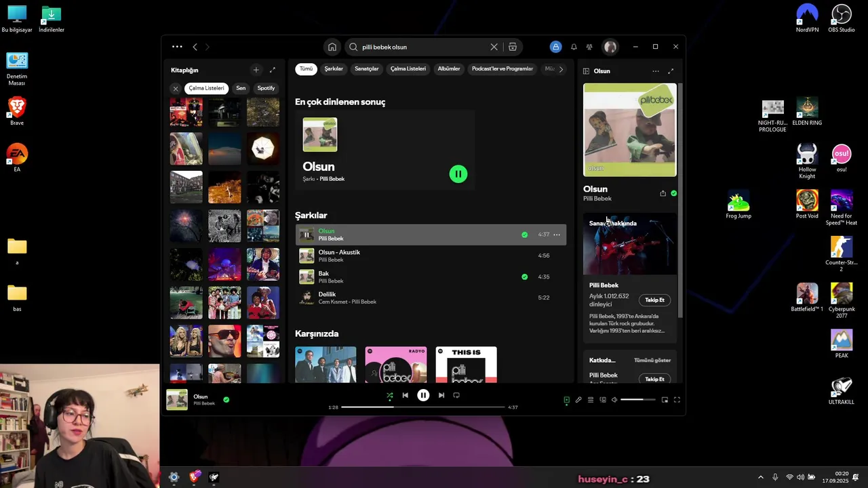Pause Olsun with the large green button

point(458,174)
